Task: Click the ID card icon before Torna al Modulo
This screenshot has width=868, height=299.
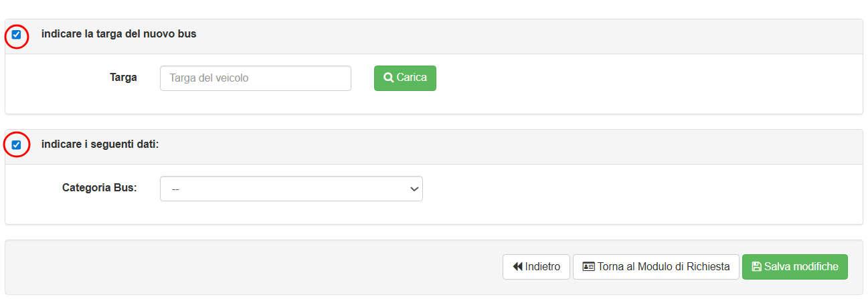Action: [588, 267]
